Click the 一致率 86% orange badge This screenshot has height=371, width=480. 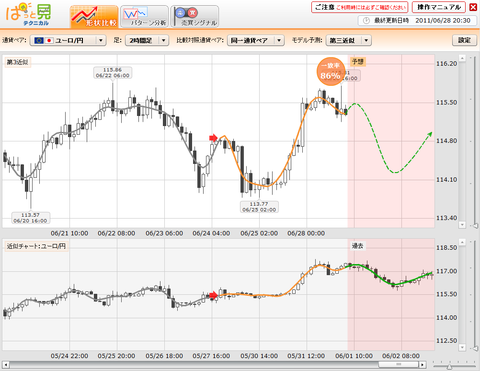tap(330, 72)
